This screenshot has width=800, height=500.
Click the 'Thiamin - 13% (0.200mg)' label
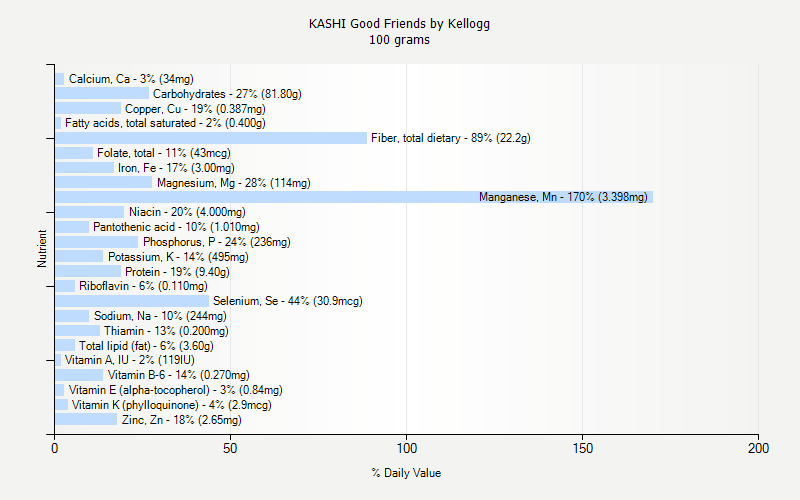point(166,331)
